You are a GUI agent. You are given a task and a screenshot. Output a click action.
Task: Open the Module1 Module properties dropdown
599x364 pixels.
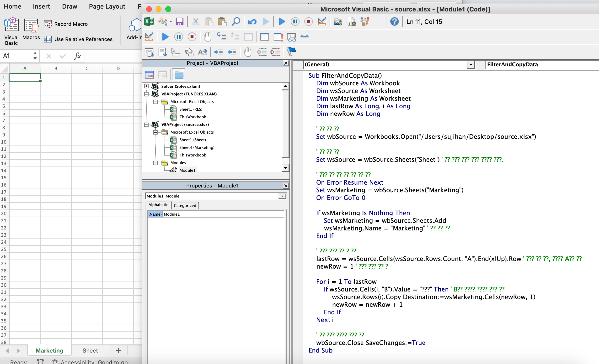click(282, 196)
